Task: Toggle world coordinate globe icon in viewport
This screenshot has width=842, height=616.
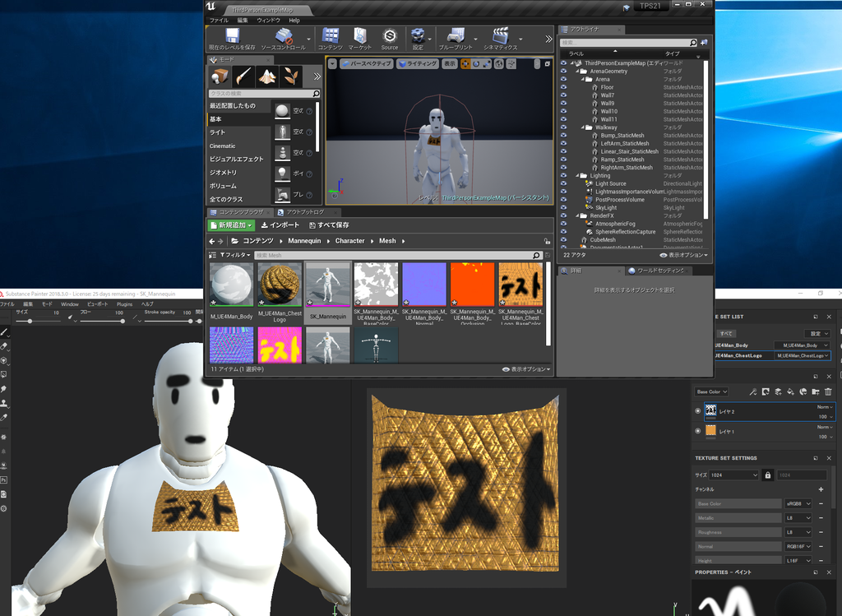Action: point(499,64)
